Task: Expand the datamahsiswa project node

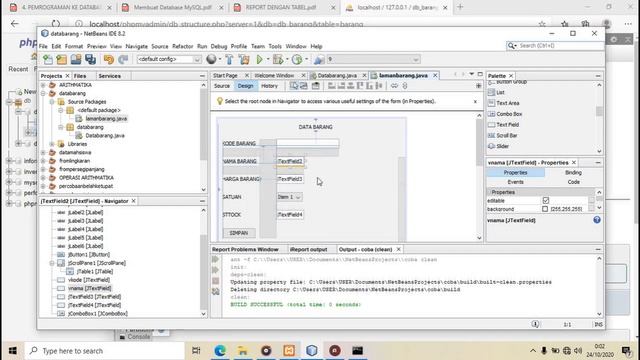Action: pyautogui.click(x=43, y=153)
